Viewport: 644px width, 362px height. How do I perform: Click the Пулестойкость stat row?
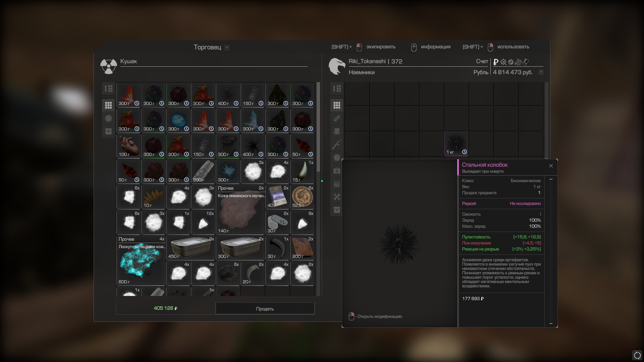(x=501, y=237)
